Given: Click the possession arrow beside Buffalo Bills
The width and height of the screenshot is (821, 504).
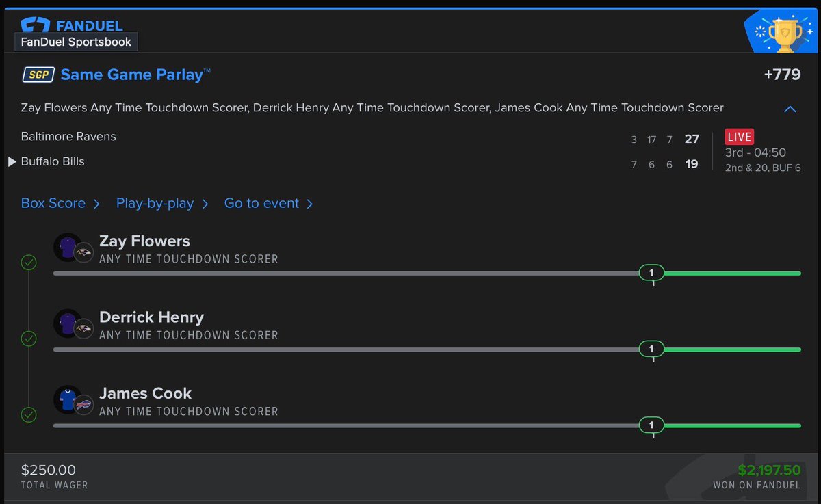Looking at the screenshot, I should pyautogui.click(x=12, y=162).
